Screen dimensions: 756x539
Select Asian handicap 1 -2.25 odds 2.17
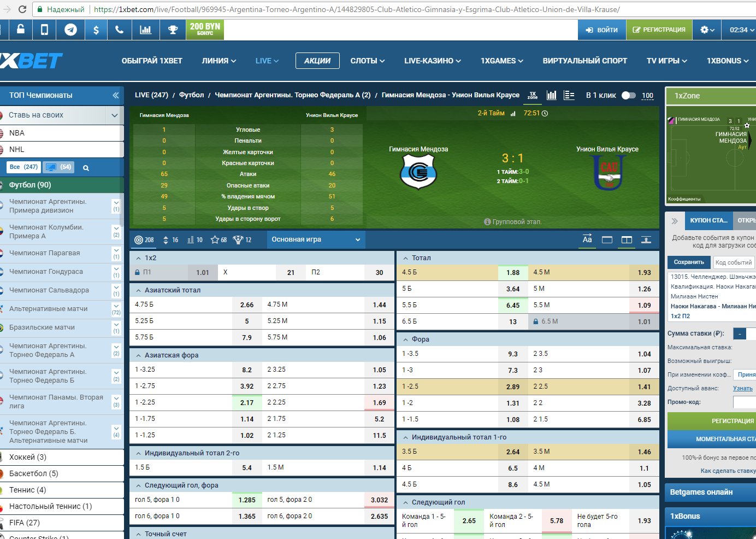tap(247, 402)
